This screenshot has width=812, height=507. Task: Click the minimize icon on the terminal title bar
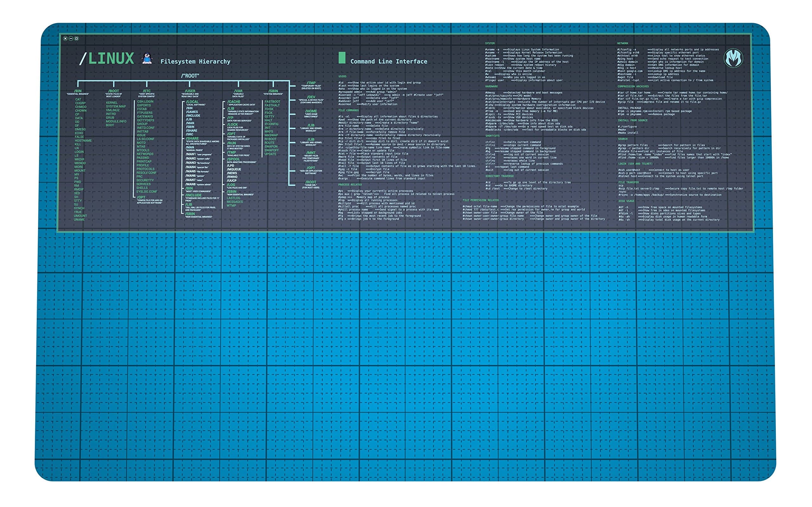[71, 39]
